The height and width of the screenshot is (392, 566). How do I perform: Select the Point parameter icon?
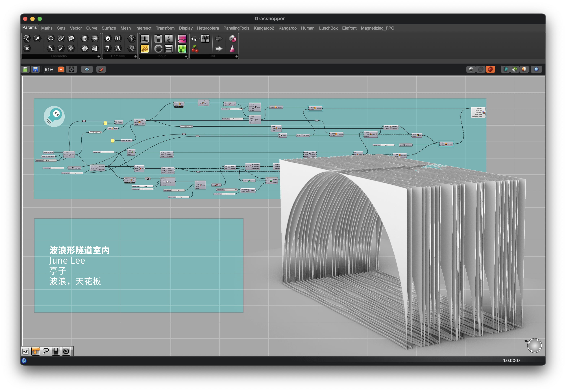pos(27,48)
